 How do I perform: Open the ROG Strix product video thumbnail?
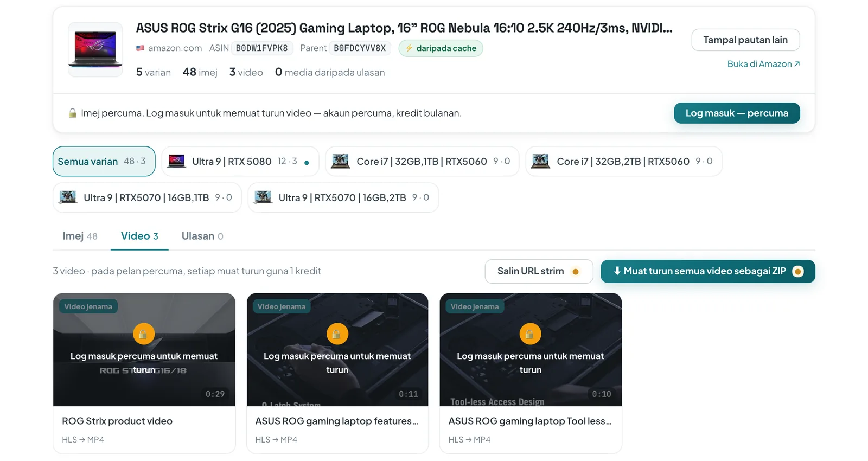144,350
